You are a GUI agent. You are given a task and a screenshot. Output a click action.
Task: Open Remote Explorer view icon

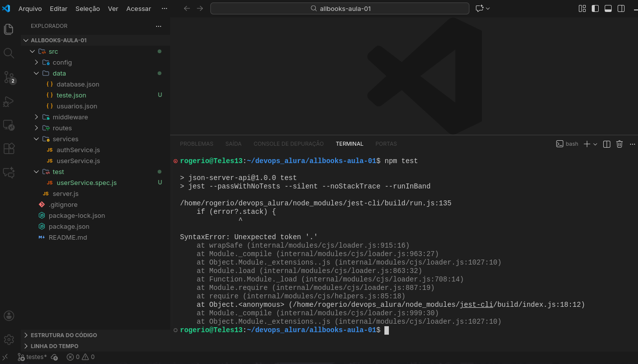point(8,125)
